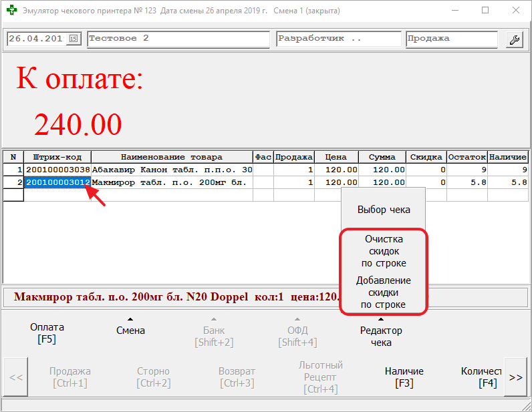This screenshot has width=532, height=412.
Task: Choose Очистка скидок по строке
Action: click(x=383, y=250)
